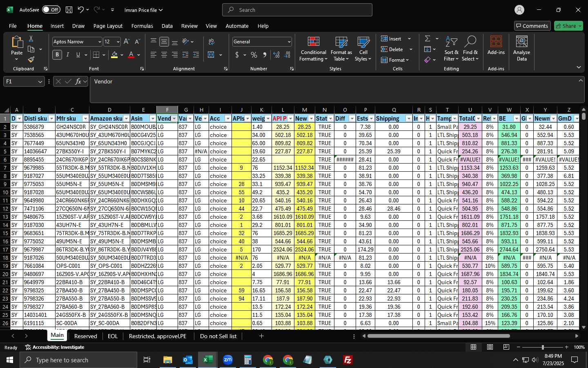Expand the General number format dropdown
Viewport: 588px width, 368px height.
[289, 42]
